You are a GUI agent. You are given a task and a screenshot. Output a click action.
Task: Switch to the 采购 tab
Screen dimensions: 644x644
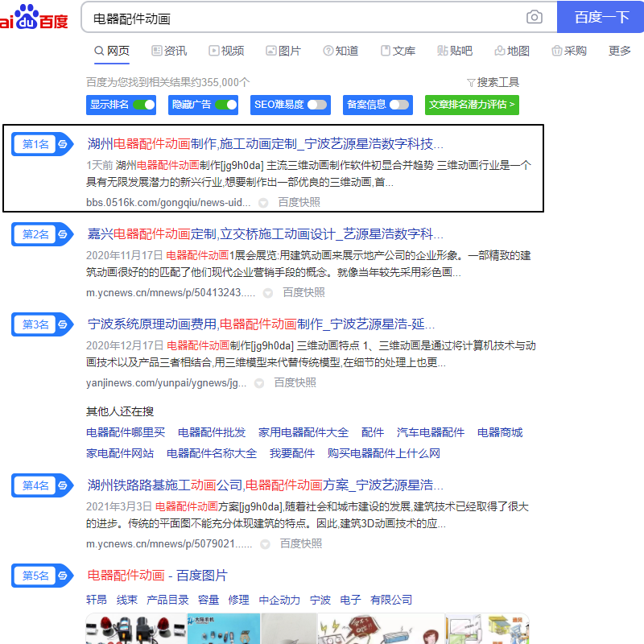[569, 51]
